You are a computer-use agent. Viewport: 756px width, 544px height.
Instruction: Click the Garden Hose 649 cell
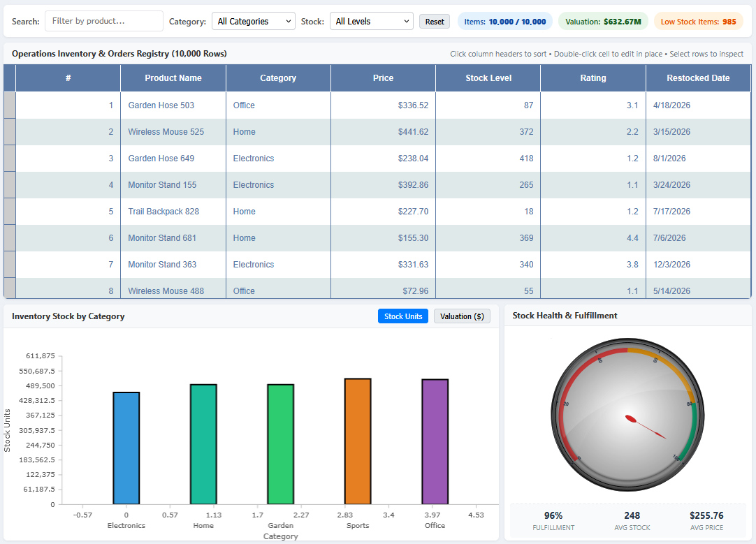pyautogui.click(x=173, y=159)
